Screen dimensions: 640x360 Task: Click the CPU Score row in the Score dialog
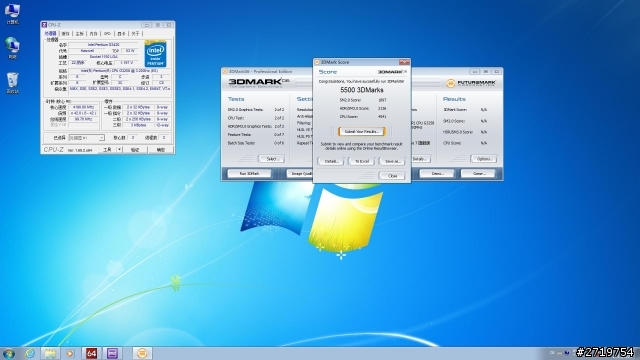tap(363, 117)
